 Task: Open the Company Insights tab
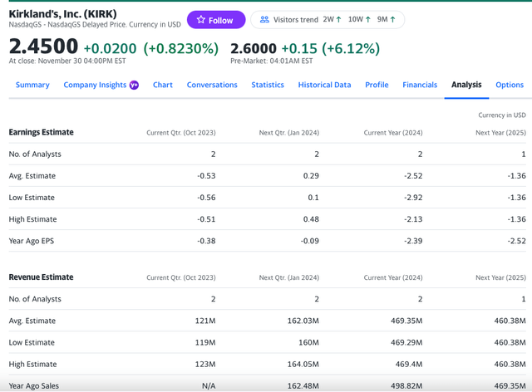tap(95, 85)
